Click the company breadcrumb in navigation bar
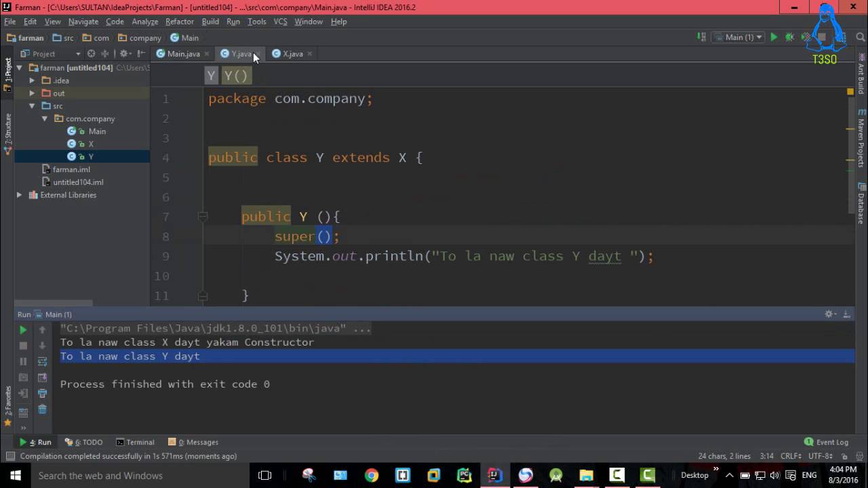 140,38
